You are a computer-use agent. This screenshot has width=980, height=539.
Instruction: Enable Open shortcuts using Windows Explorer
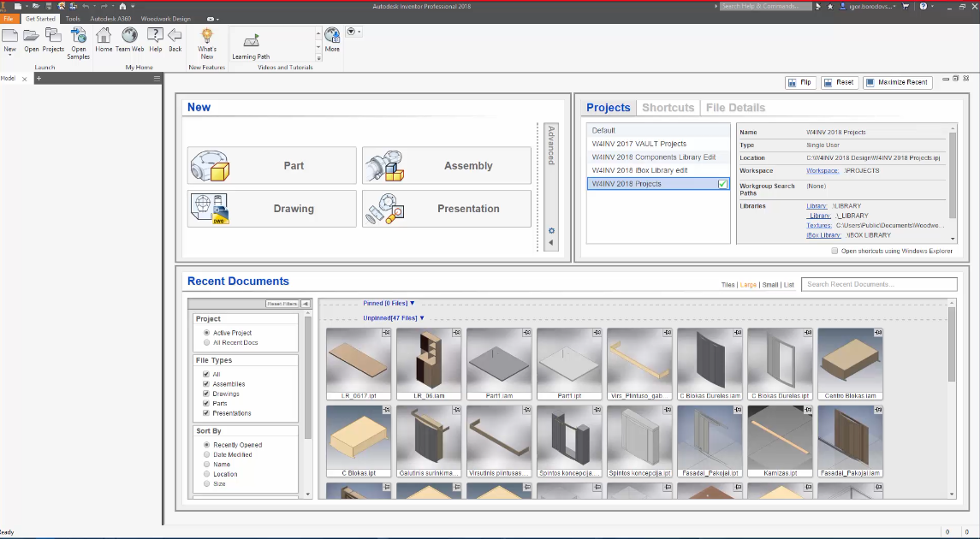coord(834,251)
